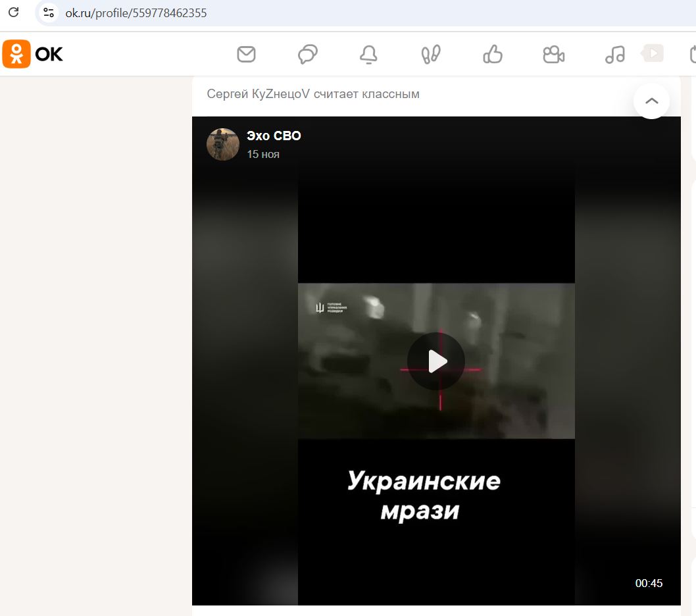Open Discussions speech bubbles icon

pyautogui.click(x=307, y=55)
